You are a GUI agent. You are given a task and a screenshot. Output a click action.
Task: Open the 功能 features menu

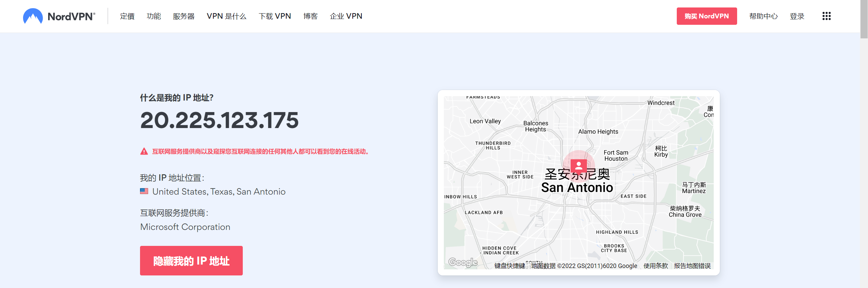point(154,16)
